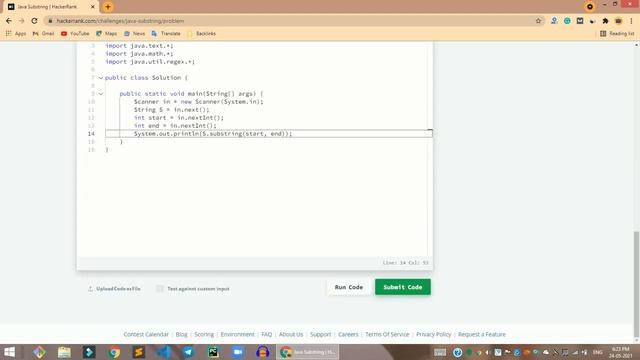Close the Java Substring HackerRank tab
This screenshot has height=360, width=640.
coord(93,7)
